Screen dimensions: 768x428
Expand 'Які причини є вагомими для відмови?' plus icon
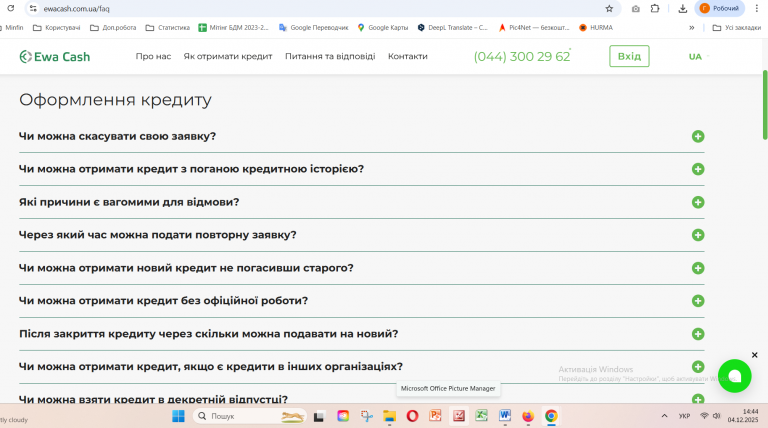point(698,202)
